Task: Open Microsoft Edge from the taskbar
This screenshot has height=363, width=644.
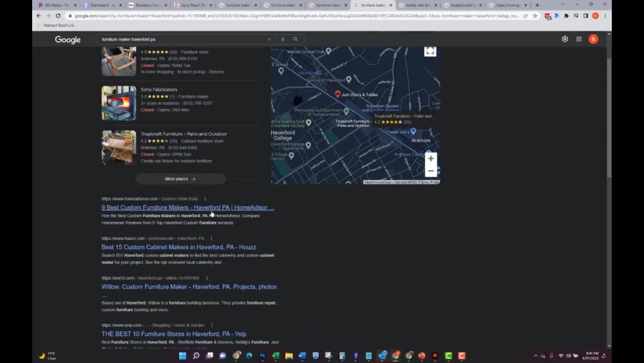Action: [x=249, y=356]
